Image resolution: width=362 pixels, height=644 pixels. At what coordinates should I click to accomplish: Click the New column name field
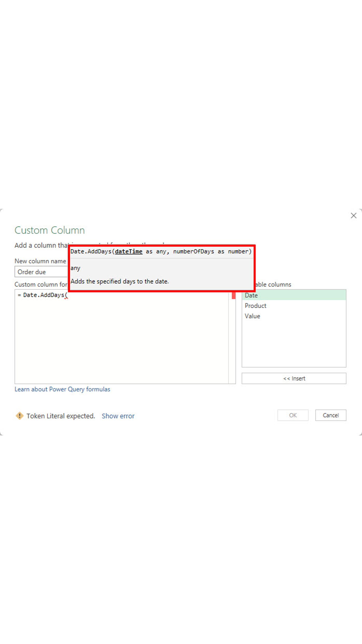coord(41,272)
